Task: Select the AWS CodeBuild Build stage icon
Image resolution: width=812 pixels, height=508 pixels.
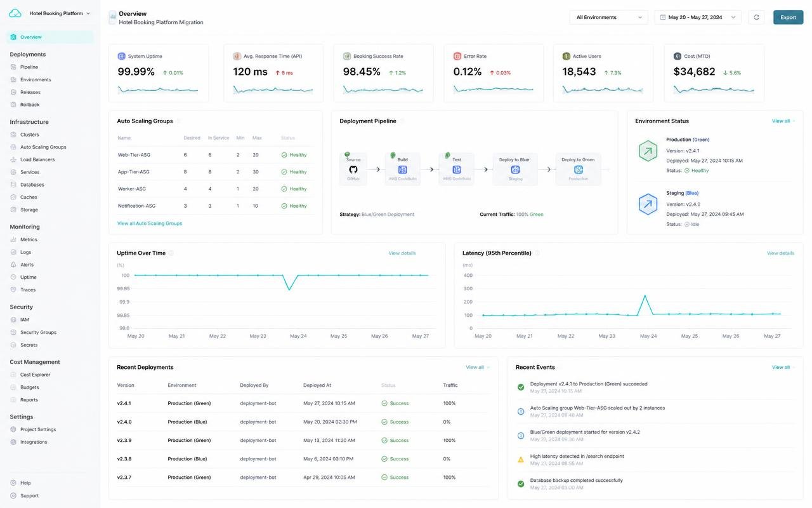Action: (402, 170)
